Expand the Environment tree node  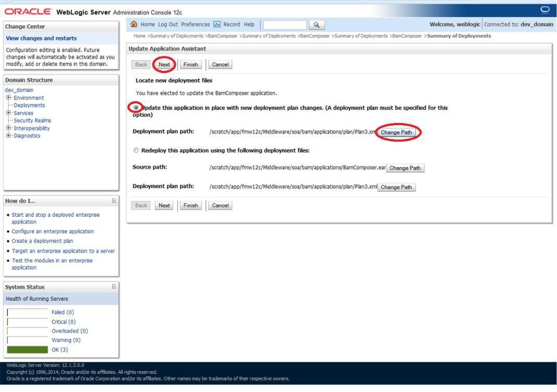coord(8,97)
